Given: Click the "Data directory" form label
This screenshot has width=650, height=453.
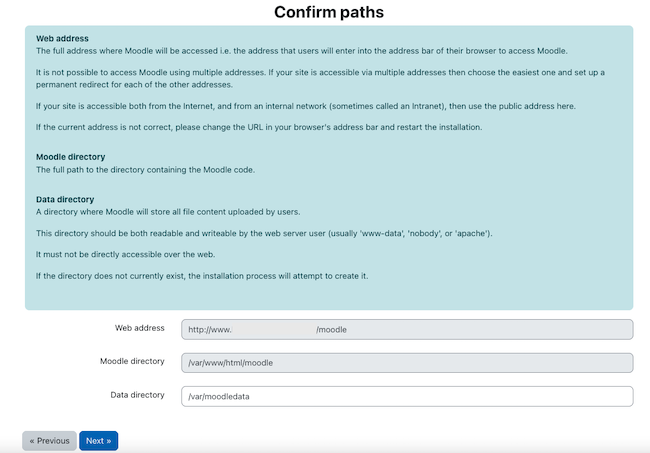Looking at the screenshot, I should [137, 395].
